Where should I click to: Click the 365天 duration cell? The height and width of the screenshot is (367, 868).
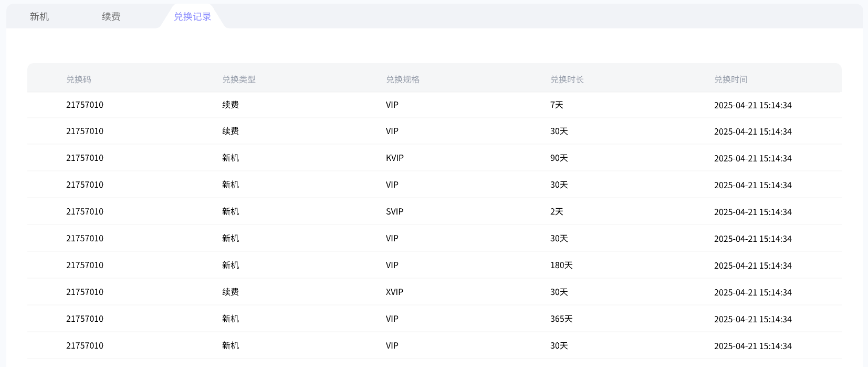click(x=561, y=319)
